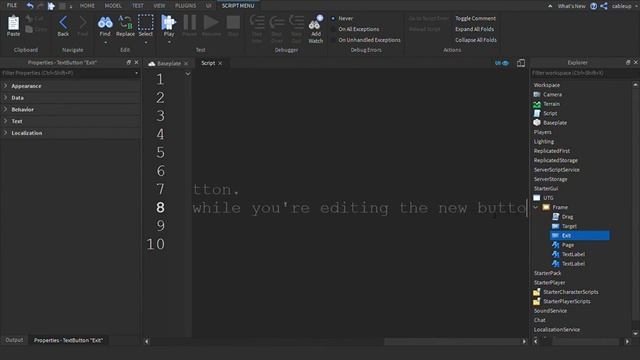The height and width of the screenshot is (360, 640).
Task: Click Add Watch binoculars icon
Action: coord(316,23)
